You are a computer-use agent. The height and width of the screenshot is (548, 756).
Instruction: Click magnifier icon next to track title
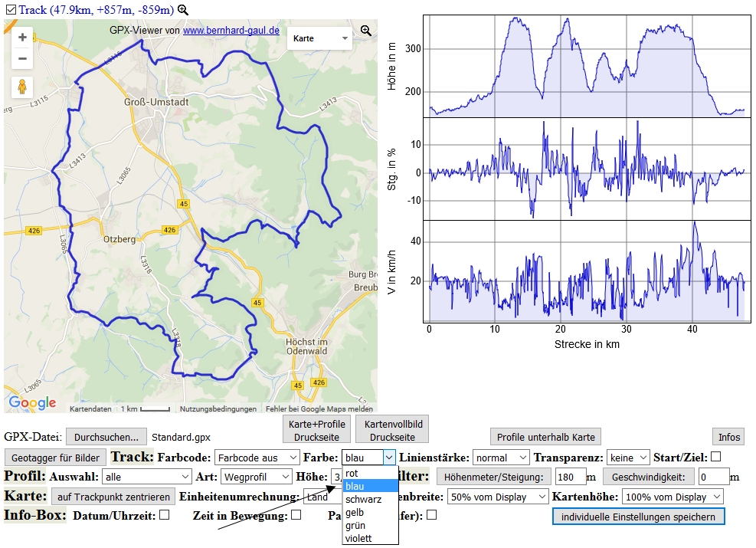[x=182, y=10]
